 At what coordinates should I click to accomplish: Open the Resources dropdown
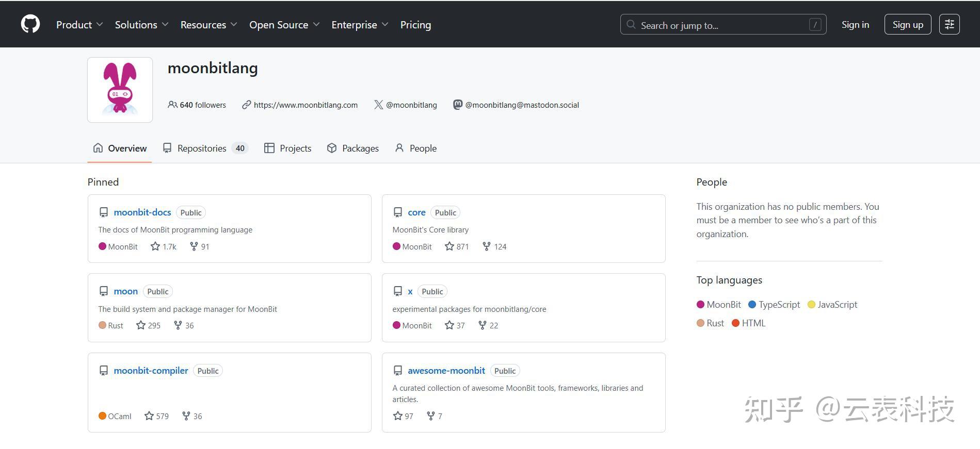[x=208, y=25]
